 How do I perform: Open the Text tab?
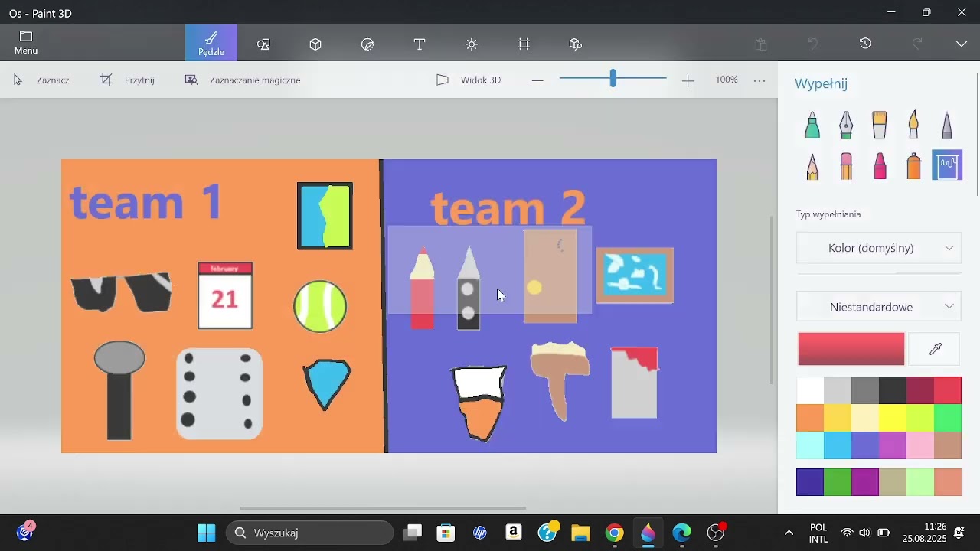point(420,44)
